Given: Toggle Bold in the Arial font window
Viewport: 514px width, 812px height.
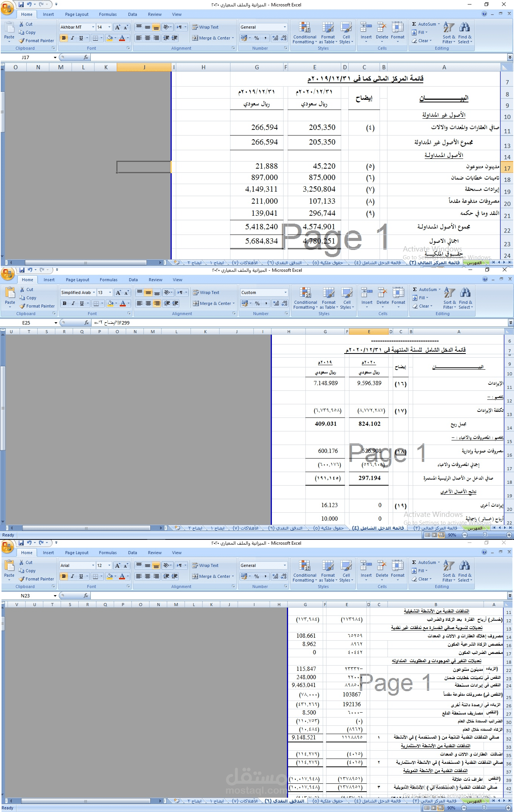Looking at the screenshot, I should click(x=64, y=576).
